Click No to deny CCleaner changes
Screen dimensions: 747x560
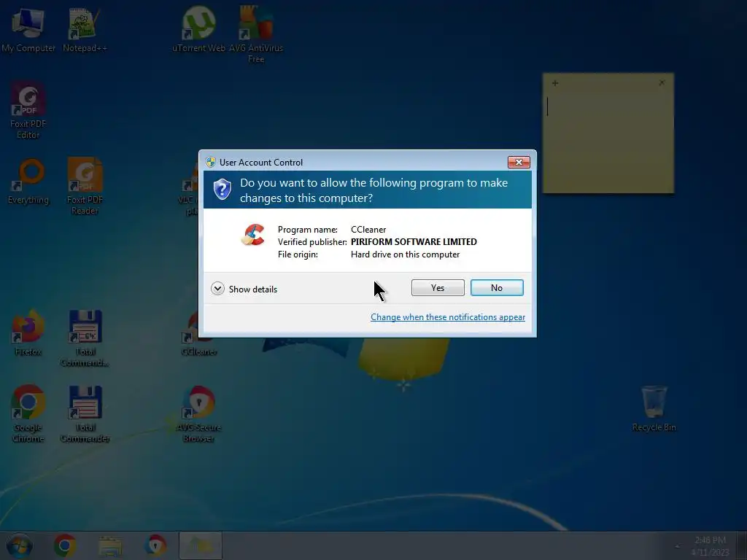coord(497,287)
